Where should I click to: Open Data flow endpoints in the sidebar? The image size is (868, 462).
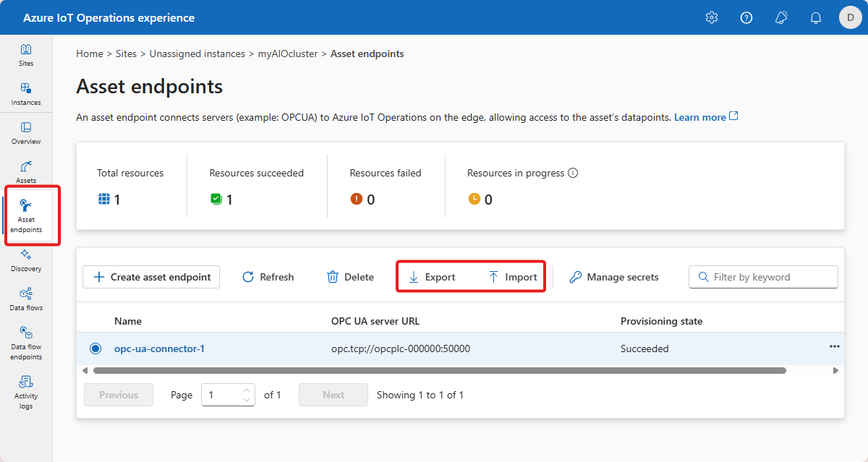pos(26,343)
